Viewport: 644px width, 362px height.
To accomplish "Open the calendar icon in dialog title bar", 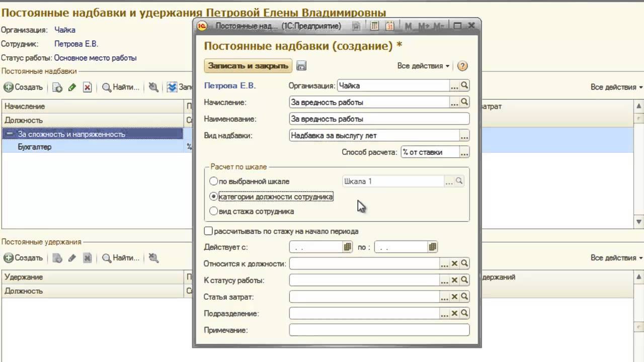I will point(389,26).
